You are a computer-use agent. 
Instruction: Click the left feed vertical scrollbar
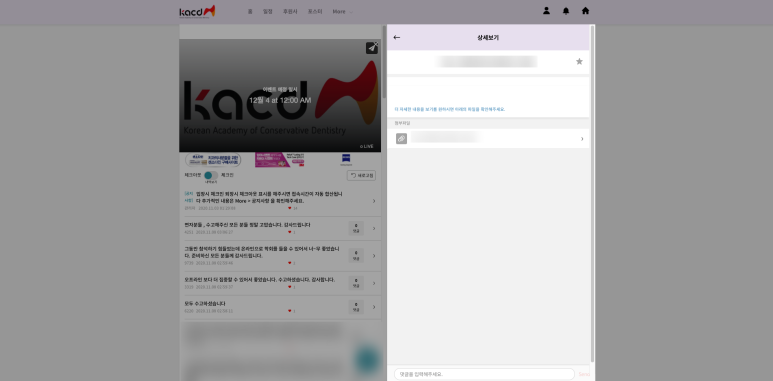384,62
